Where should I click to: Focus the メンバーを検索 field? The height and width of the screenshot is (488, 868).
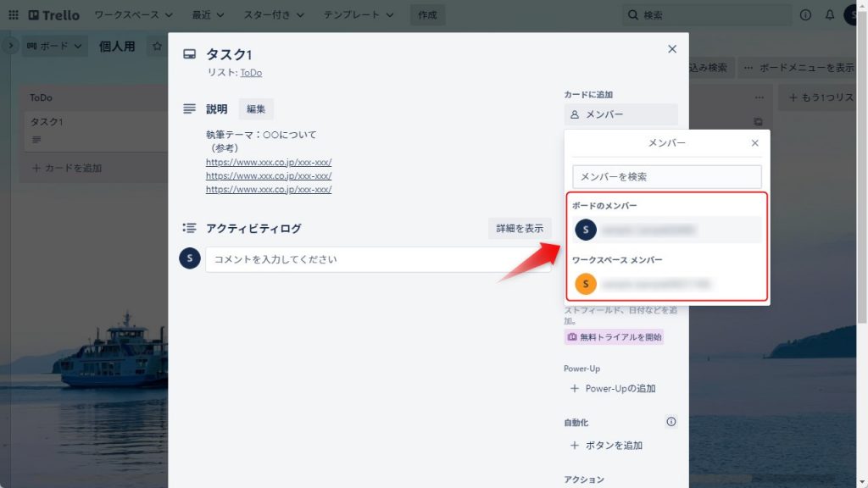pos(666,177)
